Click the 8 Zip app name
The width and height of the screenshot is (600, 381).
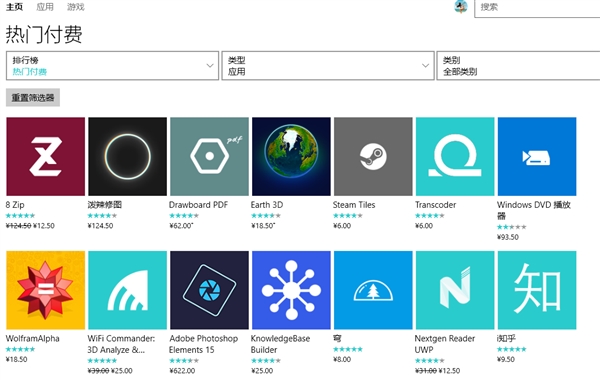coord(15,205)
